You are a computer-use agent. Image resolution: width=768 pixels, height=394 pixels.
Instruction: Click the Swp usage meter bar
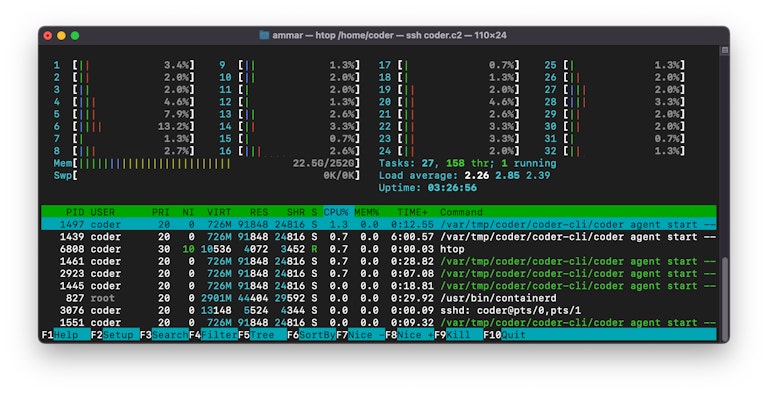[x=207, y=175]
